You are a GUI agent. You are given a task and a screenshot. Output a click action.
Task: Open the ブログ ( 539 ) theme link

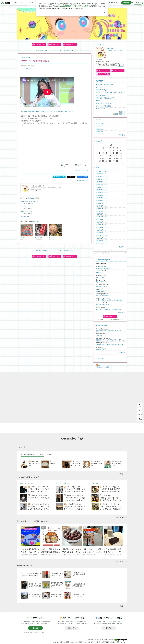(100, 124)
